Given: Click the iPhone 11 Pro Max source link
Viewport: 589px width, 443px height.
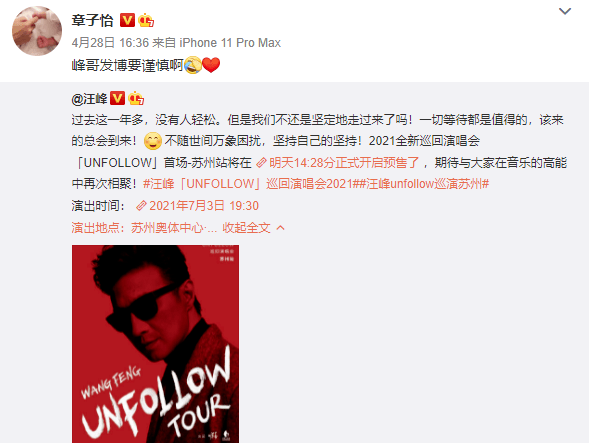Looking at the screenshot, I should 230,43.
